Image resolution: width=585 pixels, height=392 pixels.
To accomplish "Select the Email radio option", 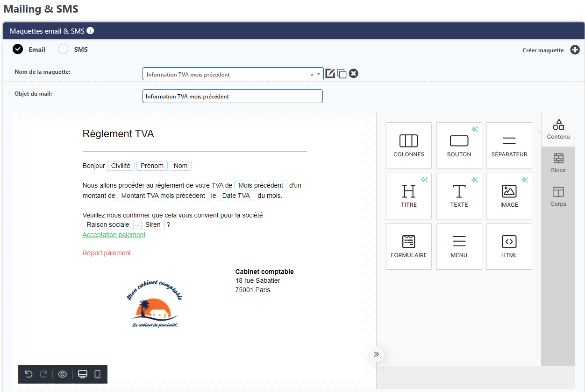I will point(18,49).
